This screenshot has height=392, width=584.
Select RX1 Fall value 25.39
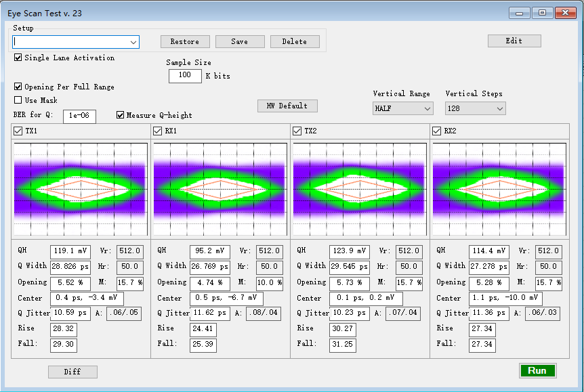coord(203,345)
